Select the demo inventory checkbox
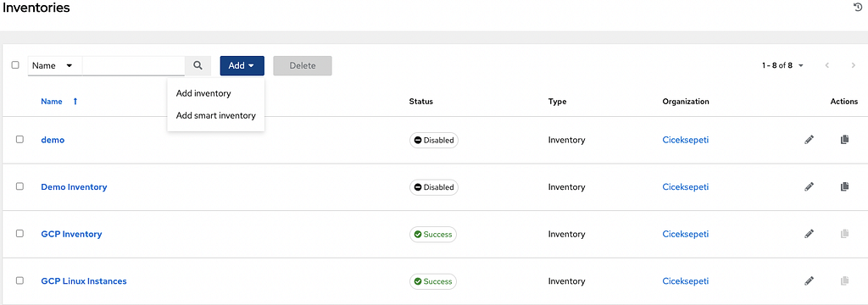 pos(20,140)
